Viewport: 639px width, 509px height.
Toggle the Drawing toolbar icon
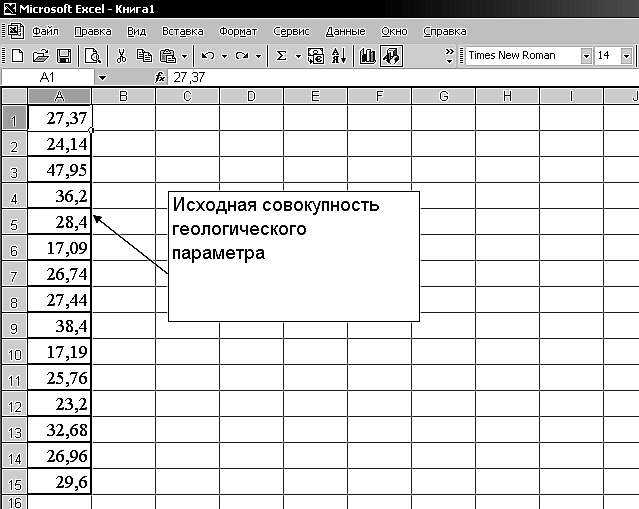[x=391, y=55]
